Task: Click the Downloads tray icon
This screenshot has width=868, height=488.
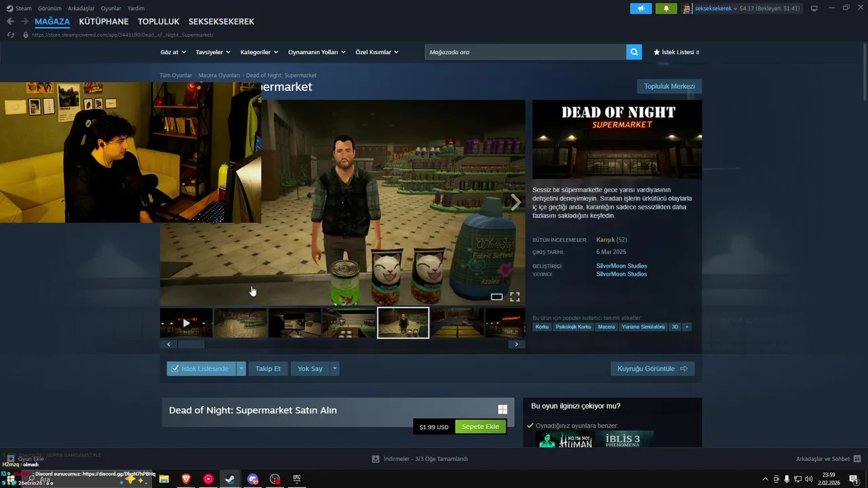Action: click(376, 459)
